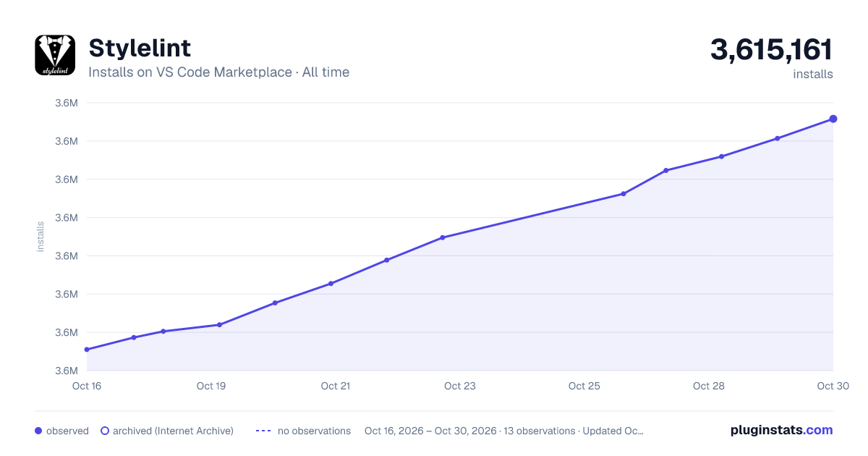Click the Oct 30 axis label

tap(833, 386)
